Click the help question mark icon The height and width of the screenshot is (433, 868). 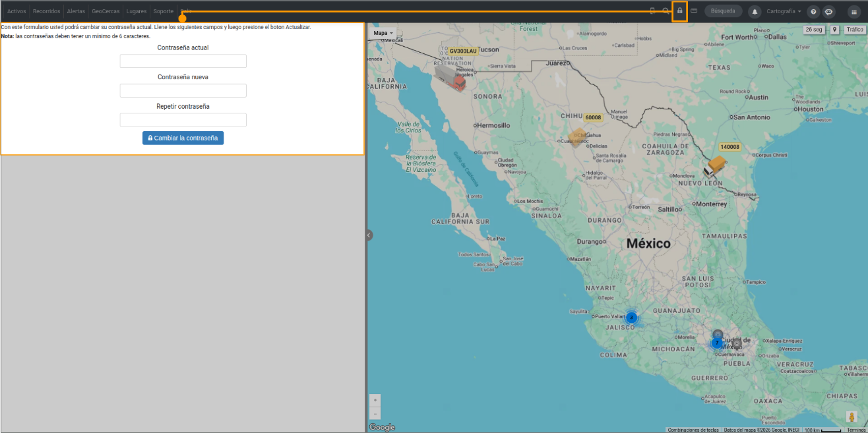813,11
